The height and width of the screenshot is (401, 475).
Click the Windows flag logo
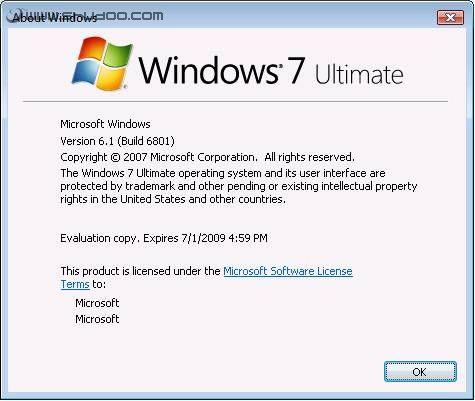(x=103, y=63)
